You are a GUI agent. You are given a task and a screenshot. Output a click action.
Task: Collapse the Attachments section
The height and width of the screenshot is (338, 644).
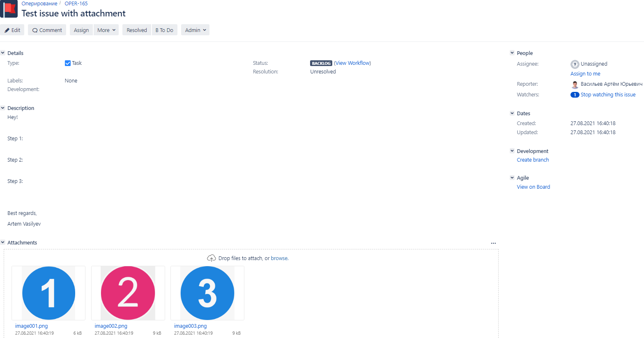click(x=3, y=242)
